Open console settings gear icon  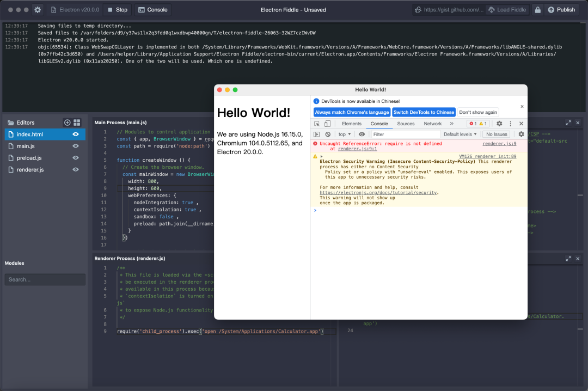click(x=521, y=135)
